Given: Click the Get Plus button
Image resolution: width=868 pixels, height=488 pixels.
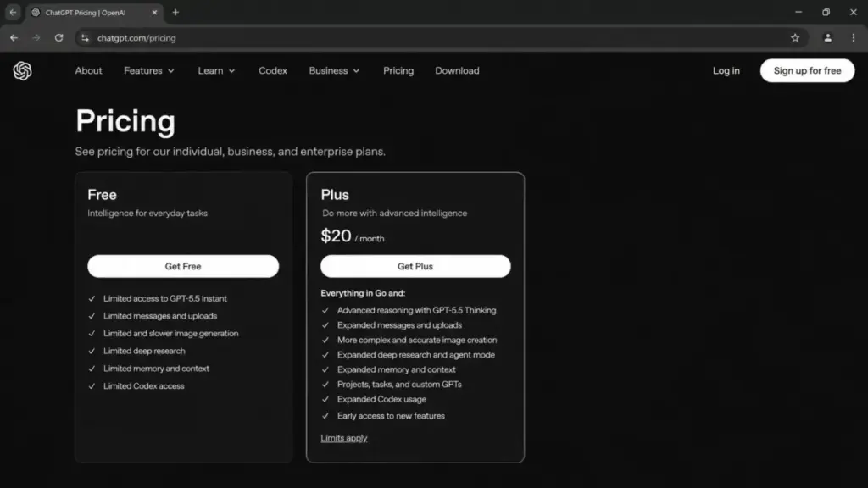Looking at the screenshot, I should coord(415,266).
